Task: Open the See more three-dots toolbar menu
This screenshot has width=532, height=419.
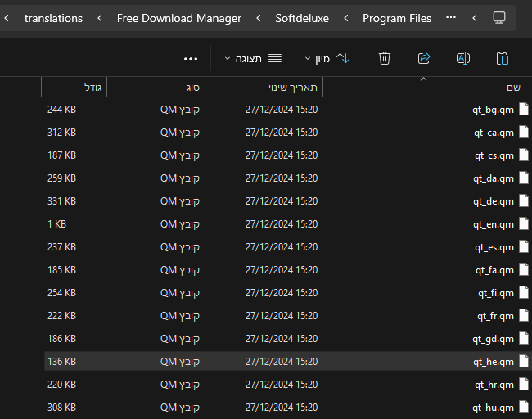Action: pyautogui.click(x=191, y=58)
